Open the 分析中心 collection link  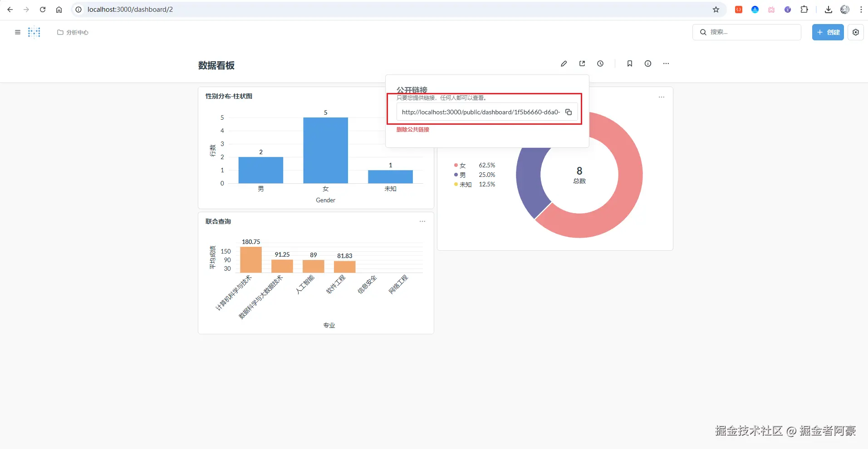(73, 32)
